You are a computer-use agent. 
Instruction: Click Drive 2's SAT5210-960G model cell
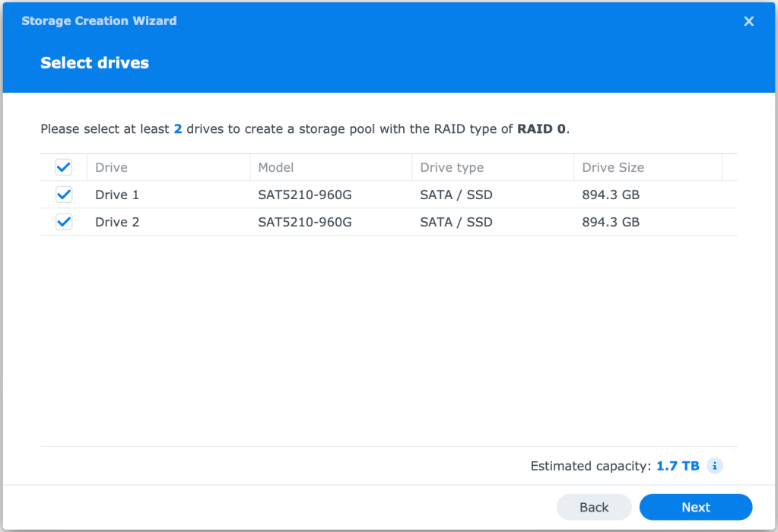click(x=304, y=222)
